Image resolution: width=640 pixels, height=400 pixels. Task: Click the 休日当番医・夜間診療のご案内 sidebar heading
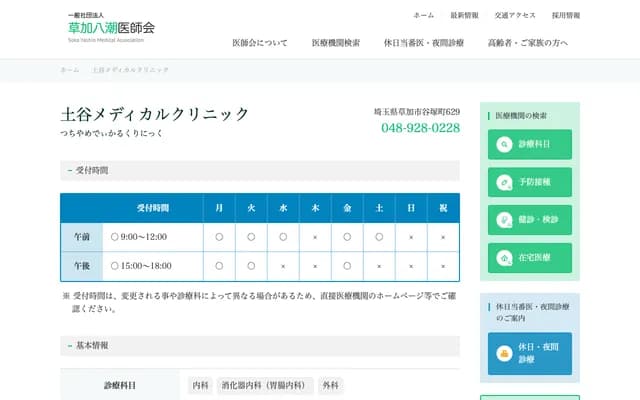pos(532,312)
